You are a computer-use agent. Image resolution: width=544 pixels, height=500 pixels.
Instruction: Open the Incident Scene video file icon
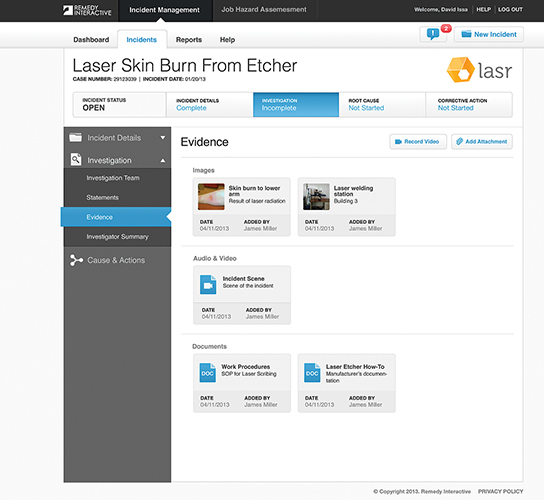coord(208,285)
